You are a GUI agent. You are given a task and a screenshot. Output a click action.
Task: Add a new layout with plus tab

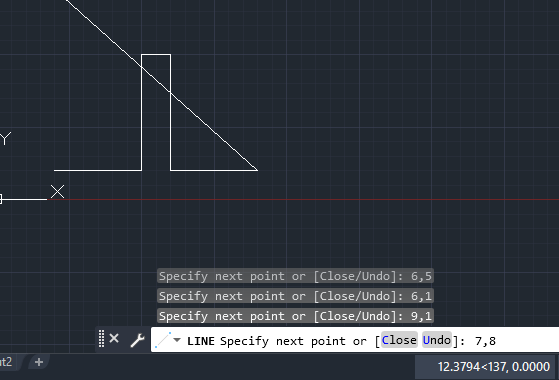pos(39,362)
